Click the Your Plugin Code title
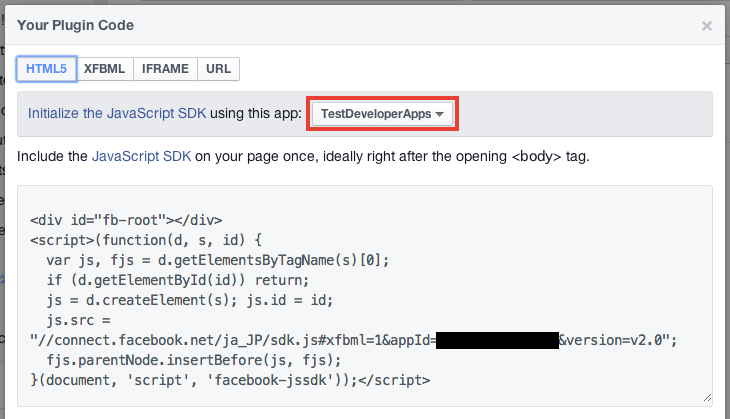 tap(75, 25)
